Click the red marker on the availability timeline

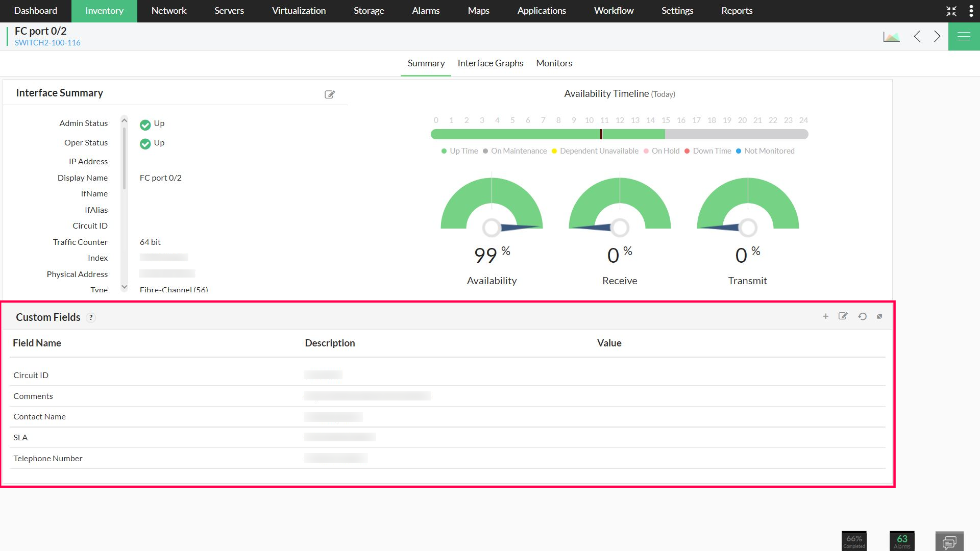[601, 134]
